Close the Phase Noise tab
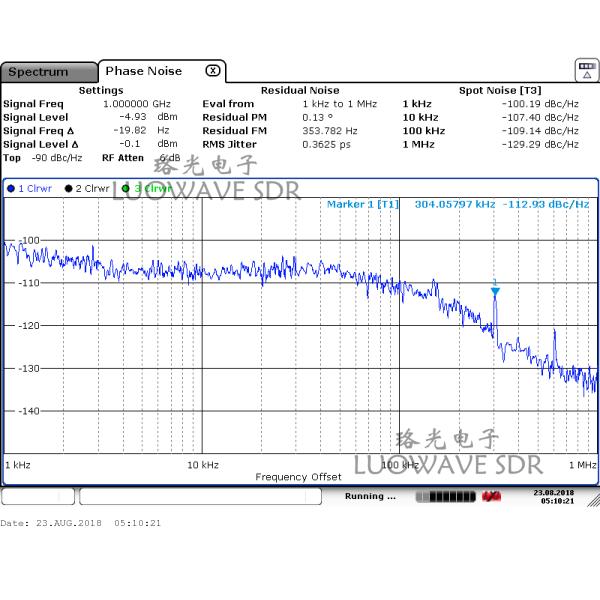This screenshot has height=600, width=600. pos(213,71)
